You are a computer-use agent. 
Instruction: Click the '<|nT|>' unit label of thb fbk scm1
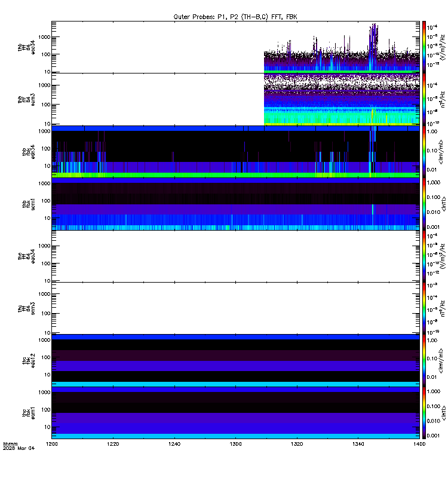click(x=443, y=204)
